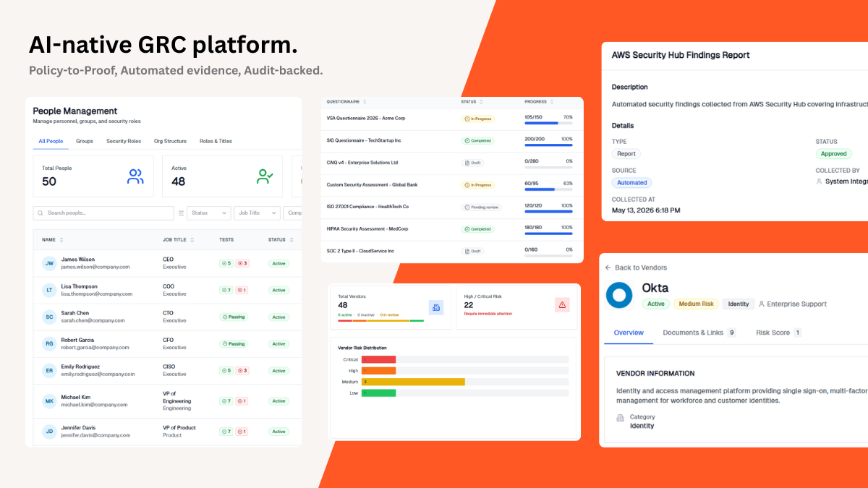Select the Org Structure tab
868x488 pixels.
coord(170,141)
